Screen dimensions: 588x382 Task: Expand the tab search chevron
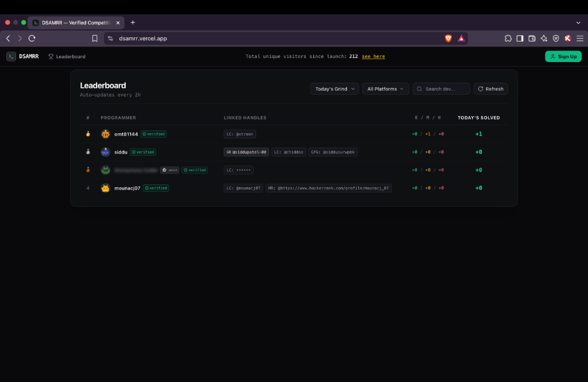(578, 22)
